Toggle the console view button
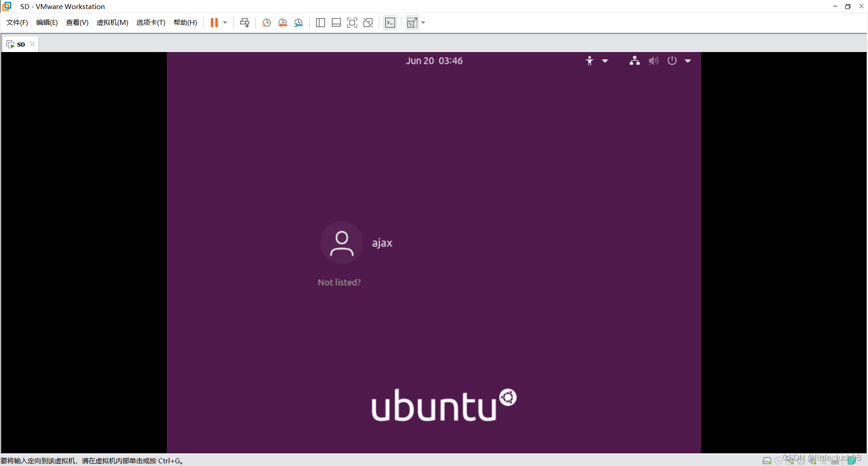 click(390, 23)
